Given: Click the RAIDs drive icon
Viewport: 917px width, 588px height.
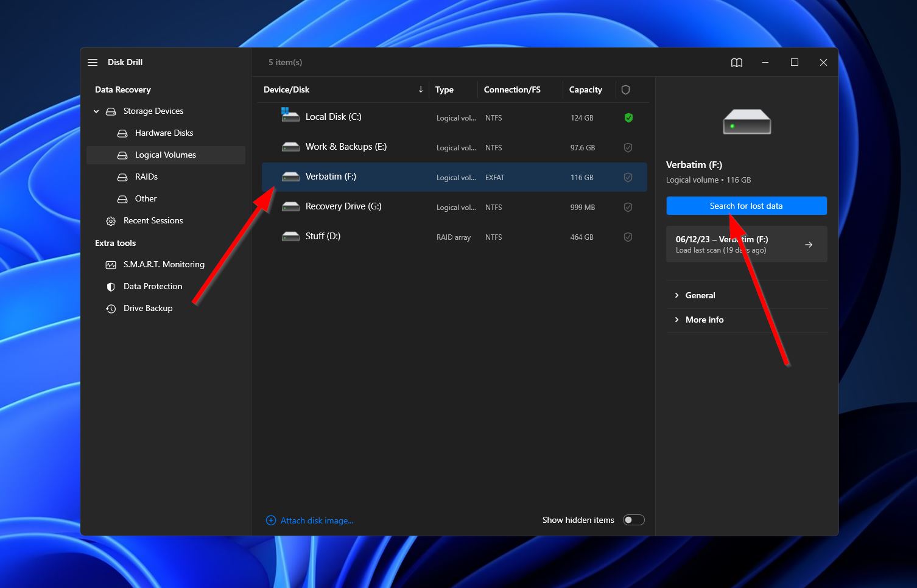Looking at the screenshot, I should click(x=122, y=177).
